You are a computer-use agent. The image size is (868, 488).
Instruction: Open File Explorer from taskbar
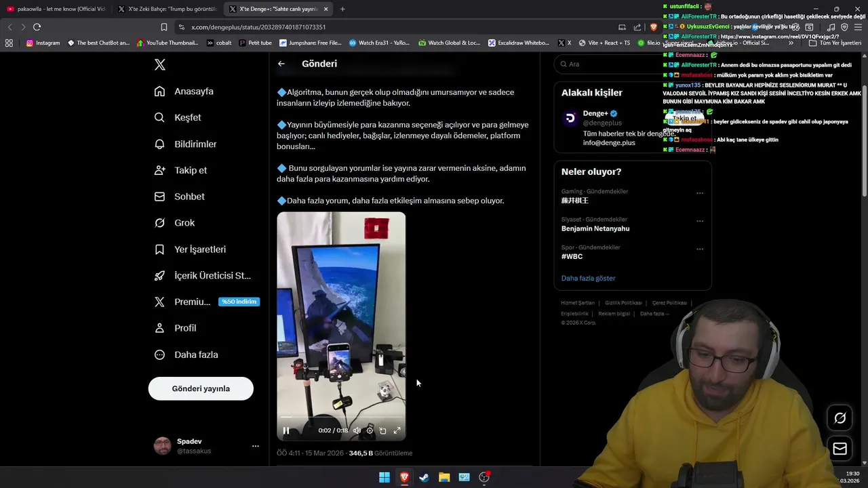click(444, 477)
